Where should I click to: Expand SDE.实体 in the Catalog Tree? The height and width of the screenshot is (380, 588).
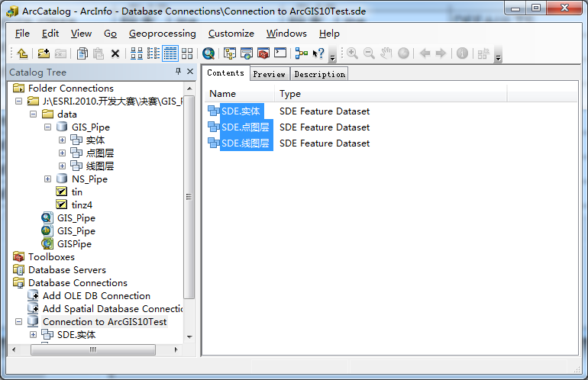point(33,335)
